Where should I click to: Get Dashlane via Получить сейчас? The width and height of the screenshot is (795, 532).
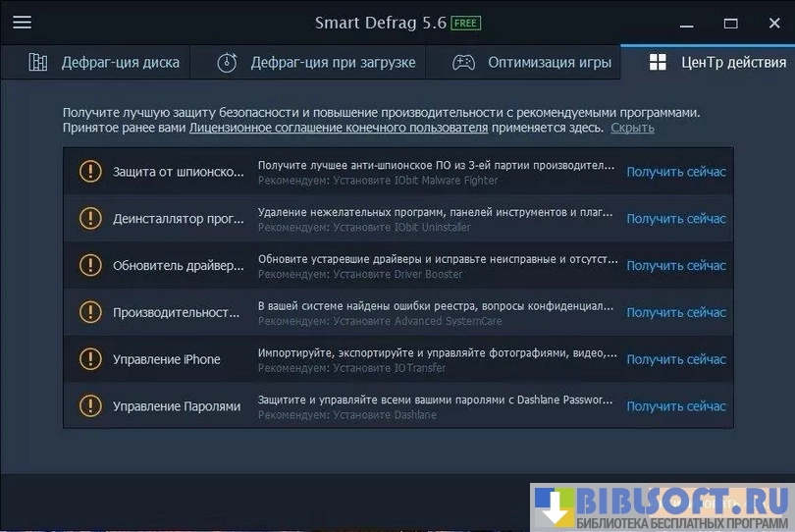click(x=676, y=406)
